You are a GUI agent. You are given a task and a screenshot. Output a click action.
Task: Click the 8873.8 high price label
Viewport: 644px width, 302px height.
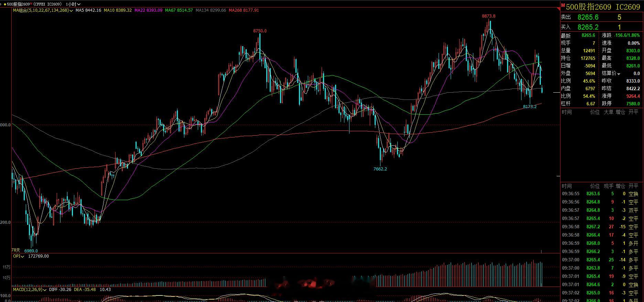click(489, 16)
